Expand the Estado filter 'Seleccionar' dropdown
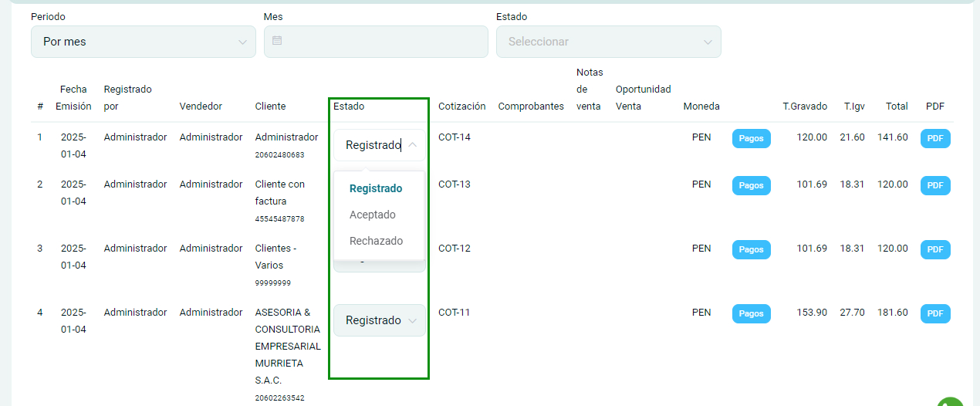Screen dimensions: 980x406 tap(609, 42)
